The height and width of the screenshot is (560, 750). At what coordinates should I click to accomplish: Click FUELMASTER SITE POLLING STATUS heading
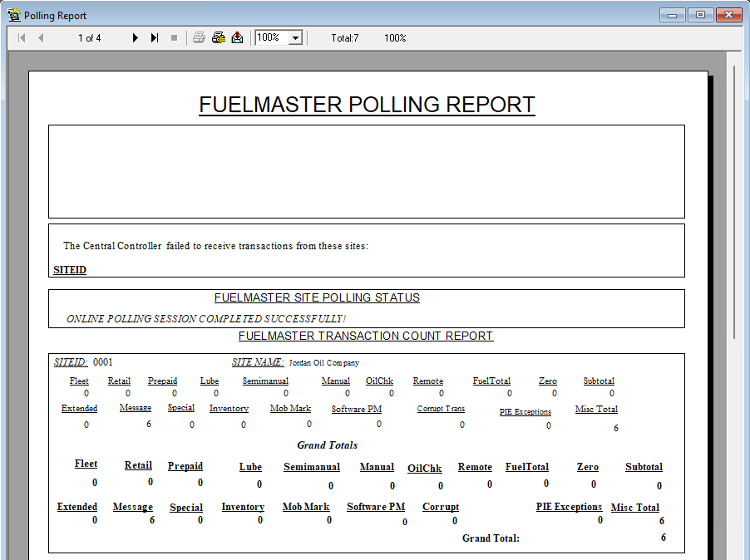317,297
